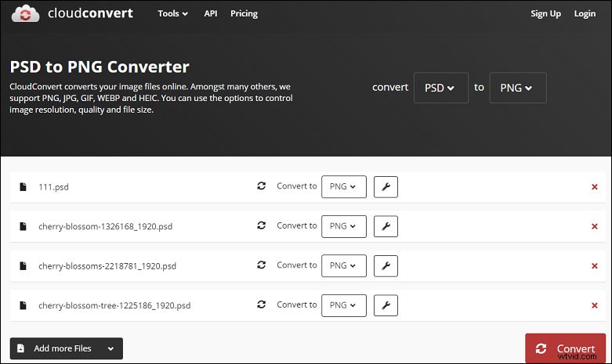
Task: Remove 111.psd with its red X
Action: click(x=595, y=187)
